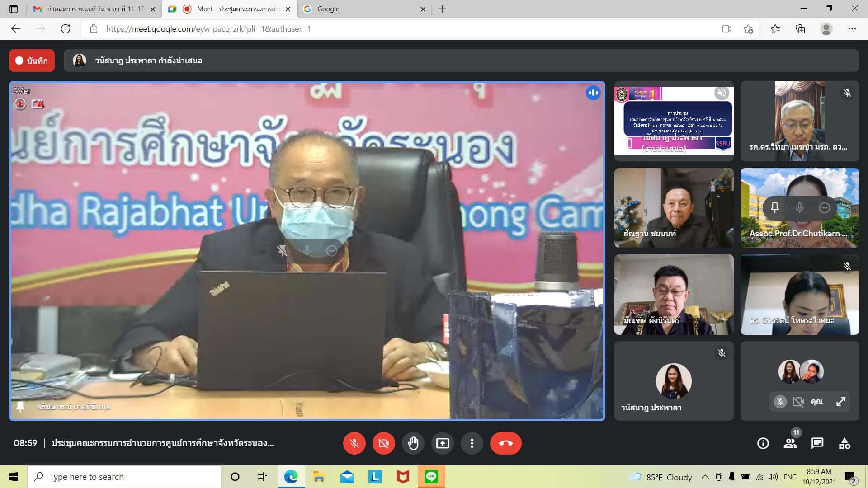Open the activities panel
This screenshot has height=488, width=868.
click(844, 443)
